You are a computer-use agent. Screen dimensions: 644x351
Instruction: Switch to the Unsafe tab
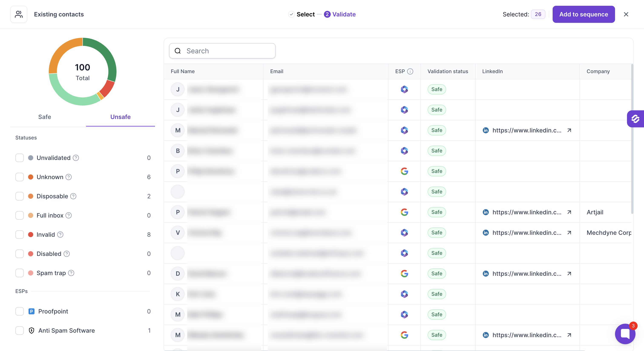121,117
